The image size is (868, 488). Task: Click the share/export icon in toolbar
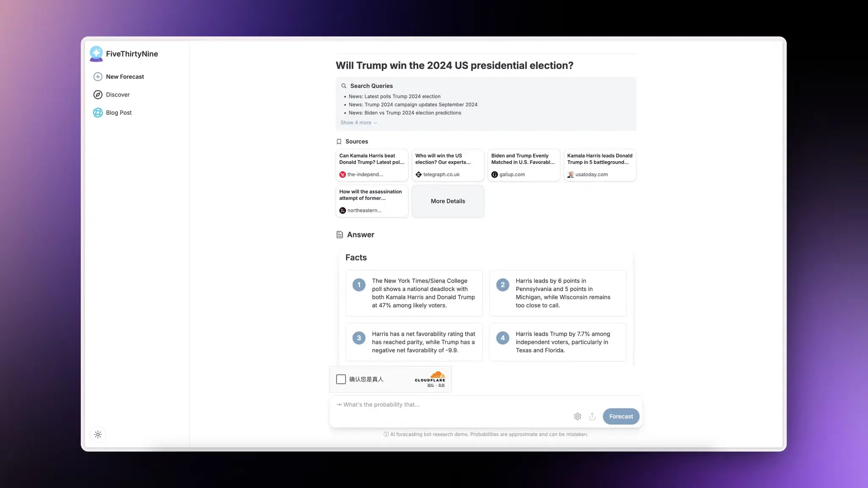(592, 416)
